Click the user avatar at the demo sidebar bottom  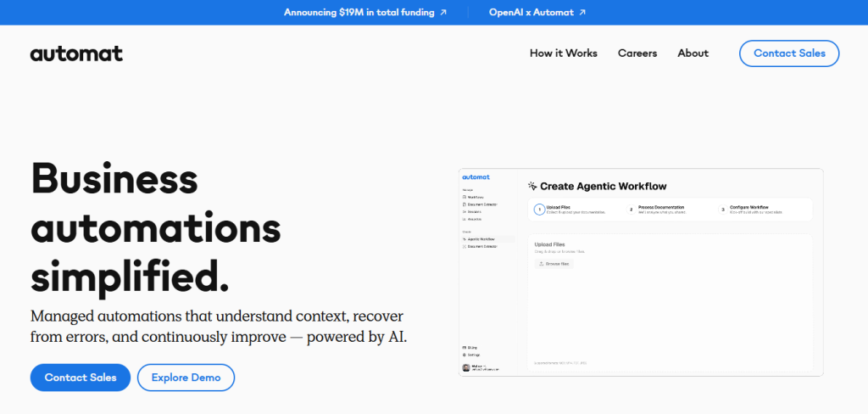pos(465,367)
